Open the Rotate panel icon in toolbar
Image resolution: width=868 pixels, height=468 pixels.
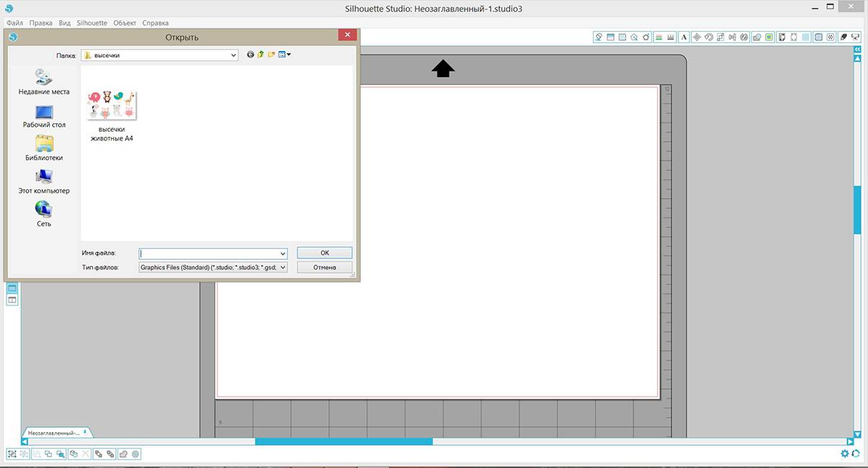pos(709,37)
